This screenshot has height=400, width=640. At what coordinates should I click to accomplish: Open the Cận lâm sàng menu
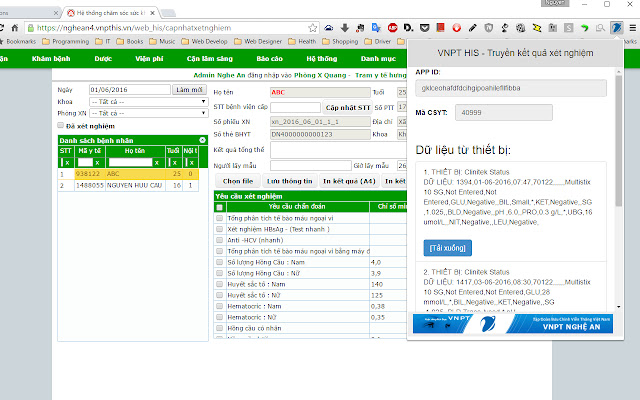pyautogui.click(x=210, y=59)
